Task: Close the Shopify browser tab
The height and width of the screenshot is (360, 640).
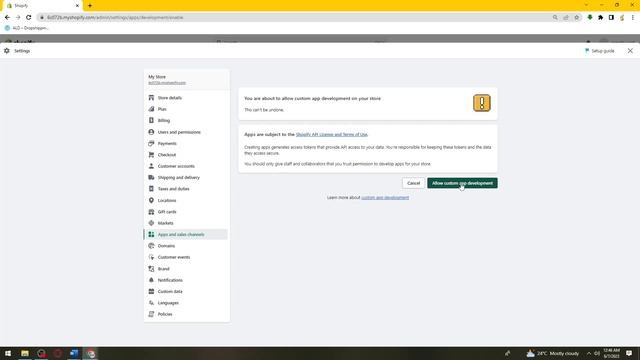Action: [x=77, y=6]
